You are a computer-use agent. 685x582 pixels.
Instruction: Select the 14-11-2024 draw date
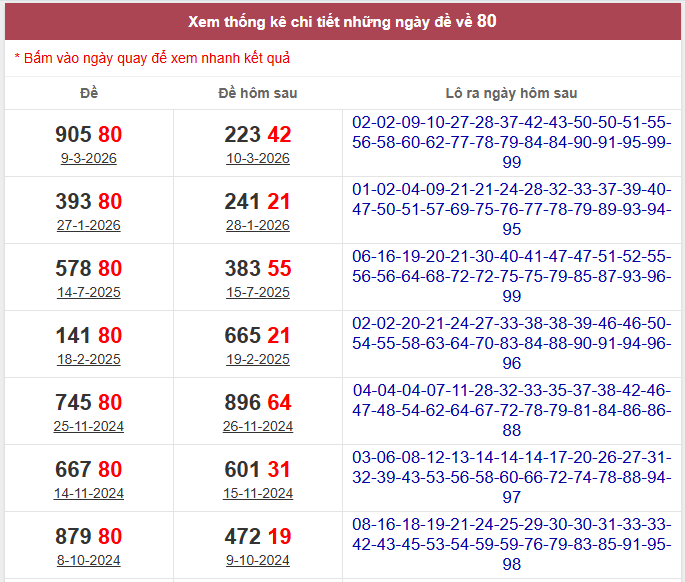89,494
